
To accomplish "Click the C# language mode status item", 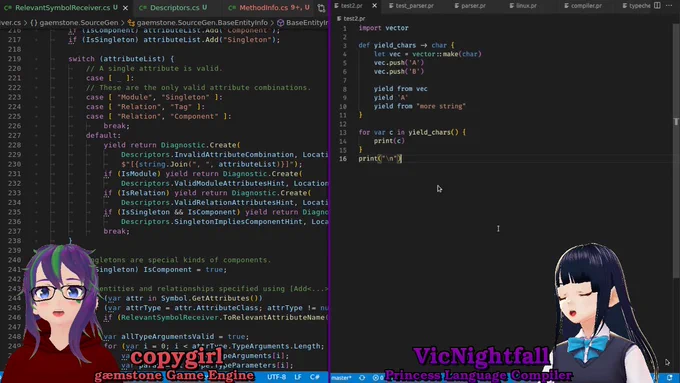I will tap(314, 377).
